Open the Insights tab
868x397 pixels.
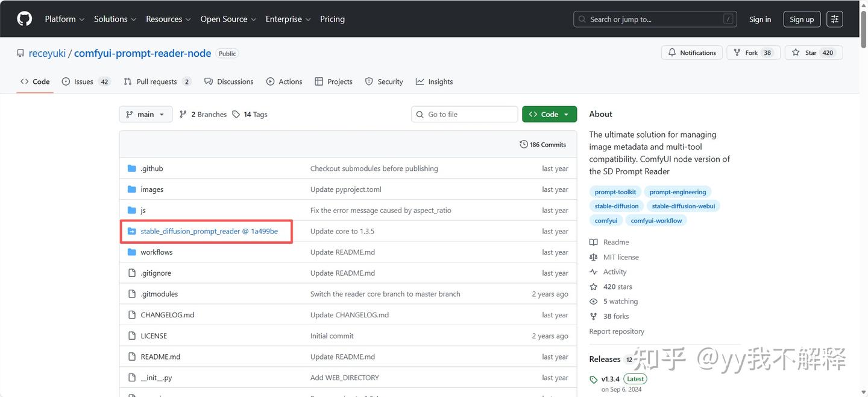[434, 81]
